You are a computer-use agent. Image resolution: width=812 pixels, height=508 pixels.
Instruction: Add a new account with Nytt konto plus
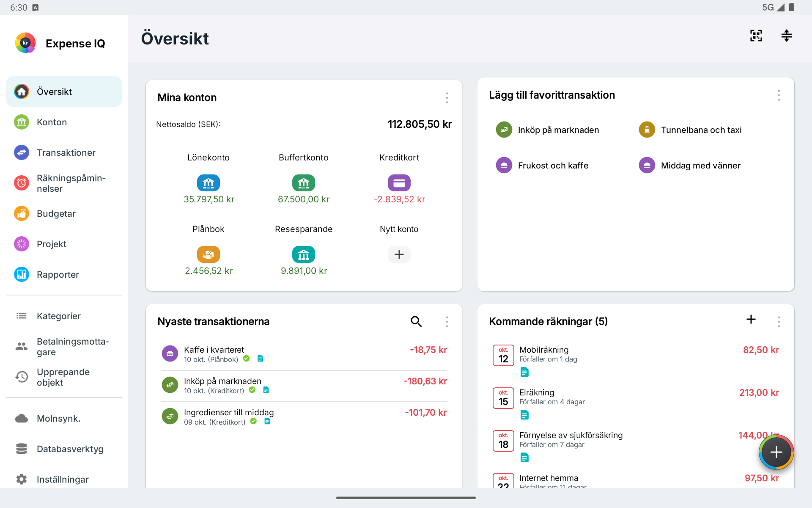(x=399, y=254)
